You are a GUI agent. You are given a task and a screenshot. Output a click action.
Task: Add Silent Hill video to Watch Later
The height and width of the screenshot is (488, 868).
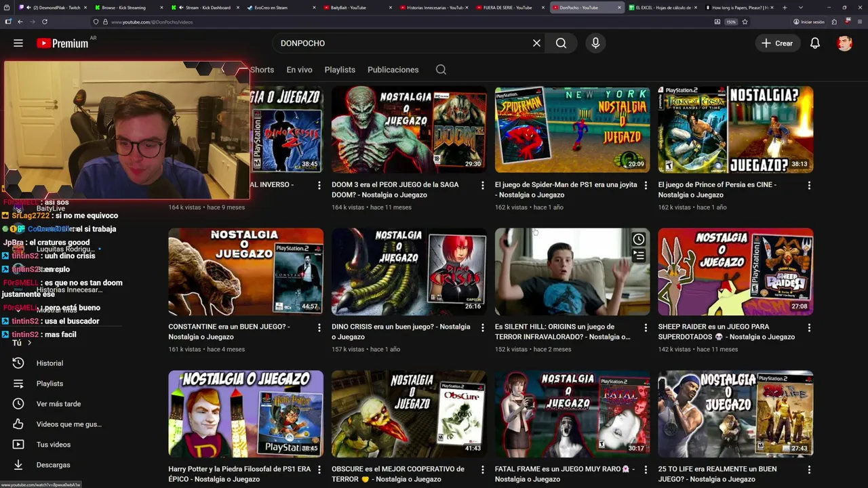tap(638, 239)
